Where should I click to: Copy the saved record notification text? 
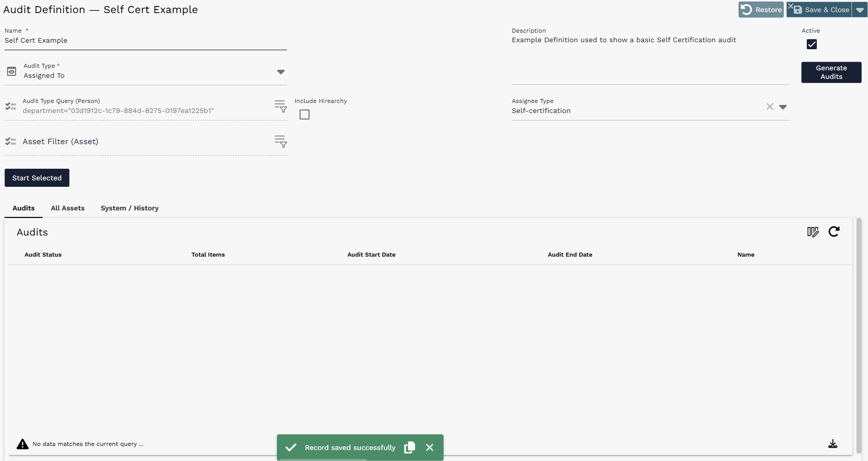[x=409, y=447]
